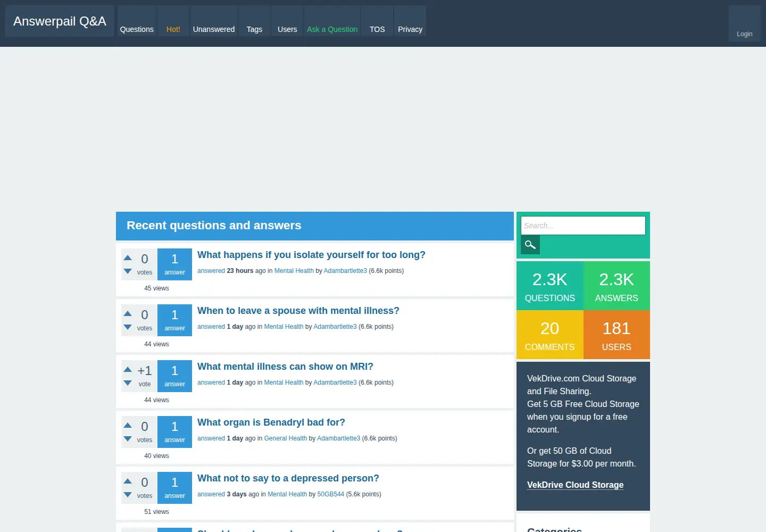Open Adambartlette3 profile on isolate question
The image size is (766, 532).
[345, 271]
